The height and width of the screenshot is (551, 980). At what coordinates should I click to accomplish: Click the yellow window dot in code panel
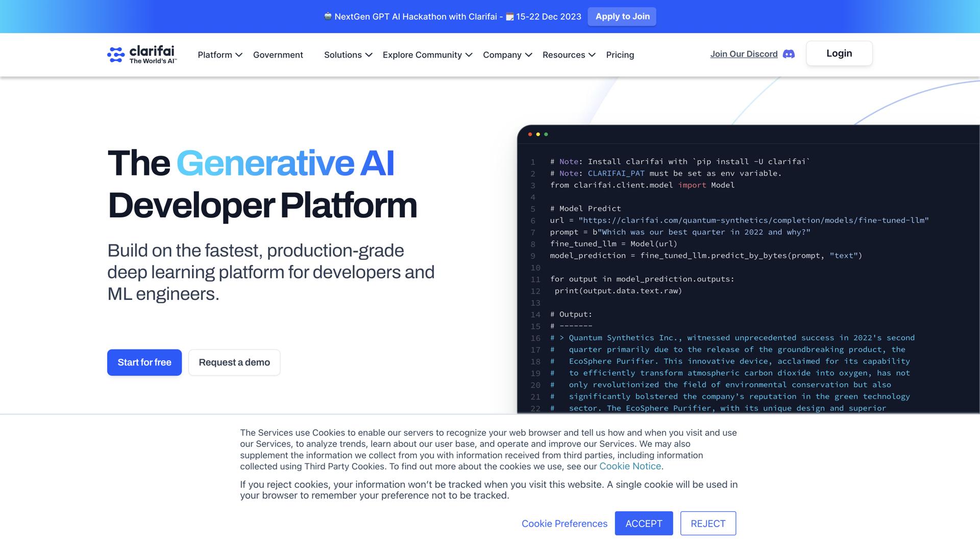[x=538, y=134]
